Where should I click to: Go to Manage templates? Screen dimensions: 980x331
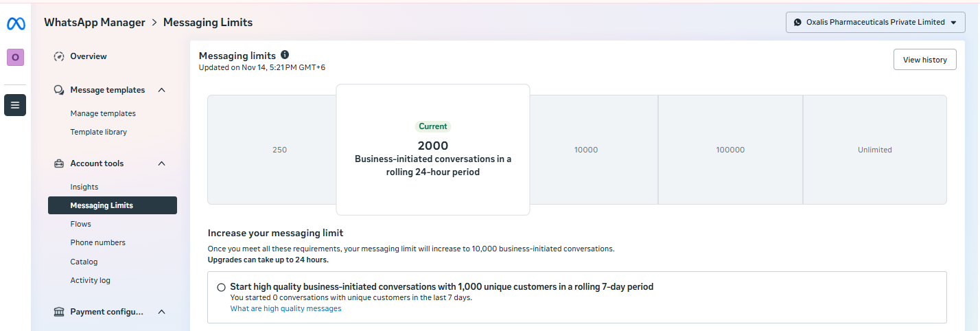click(x=103, y=113)
